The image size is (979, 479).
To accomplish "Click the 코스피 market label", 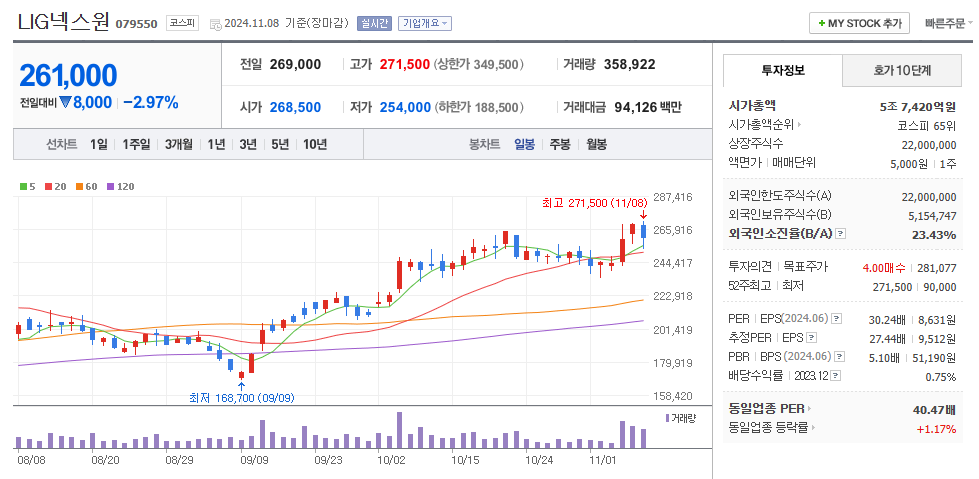I will (x=182, y=24).
